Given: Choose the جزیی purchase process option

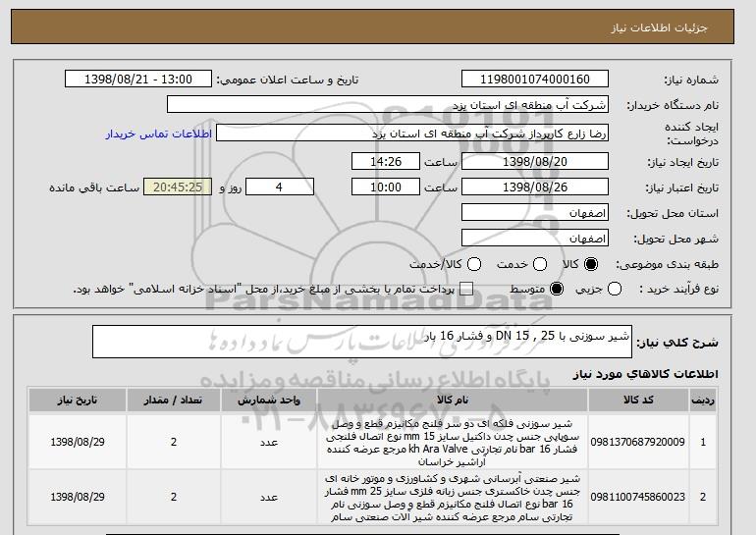Looking at the screenshot, I should 615,289.
